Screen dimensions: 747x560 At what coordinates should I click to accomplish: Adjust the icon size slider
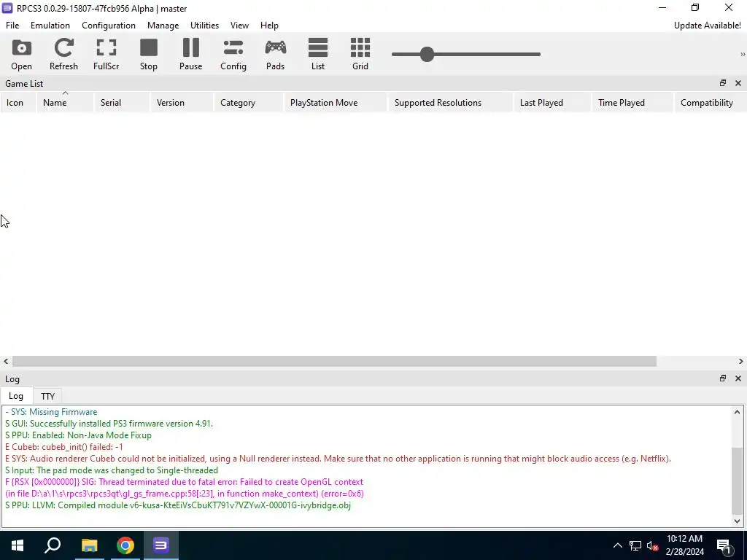click(427, 54)
